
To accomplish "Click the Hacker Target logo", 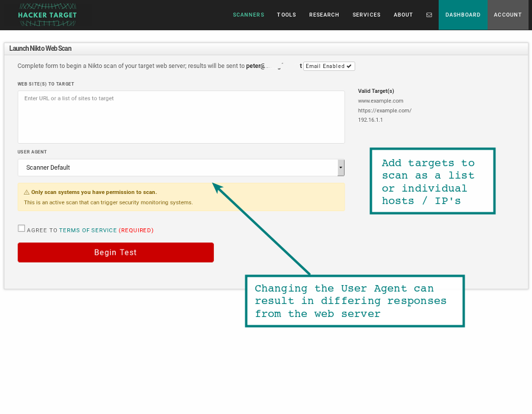I will click(x=47, y=15).
